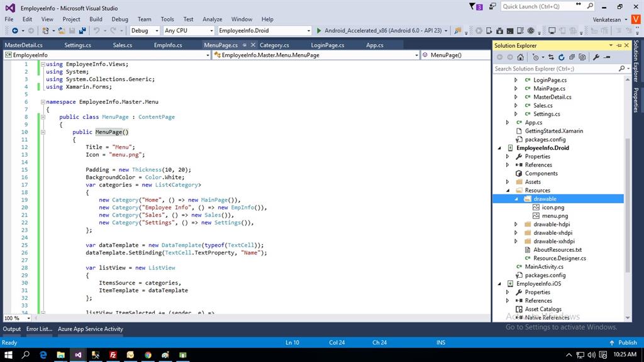Collapse the Resources folder node
The image size is (644, 362).
pos(508,191)
